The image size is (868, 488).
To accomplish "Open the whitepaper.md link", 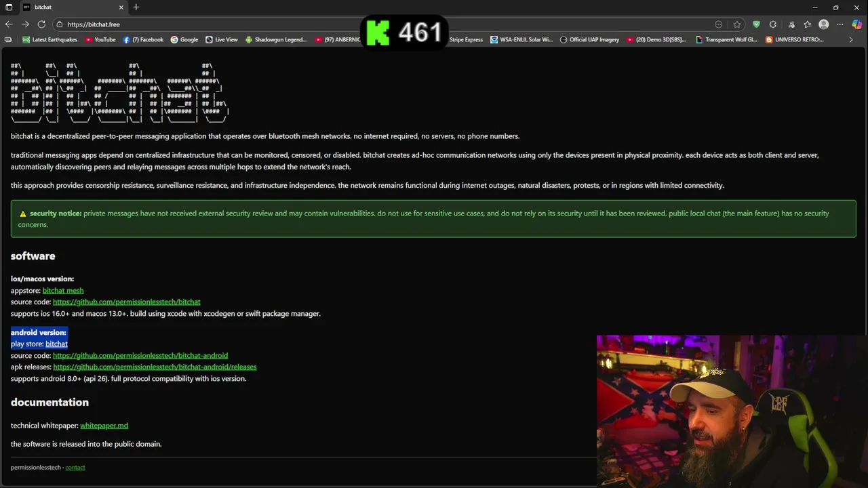I will pos(104,426).
